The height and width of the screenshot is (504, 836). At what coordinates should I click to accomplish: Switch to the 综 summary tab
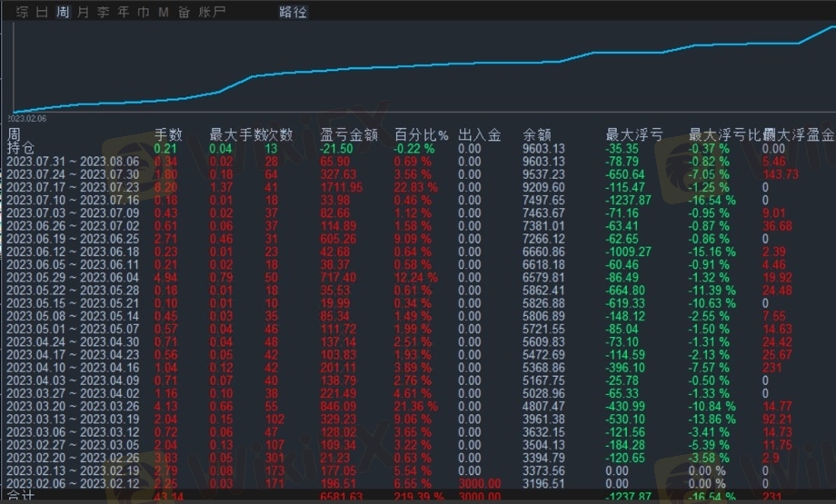pyautogui.click(x=22, y=13)
